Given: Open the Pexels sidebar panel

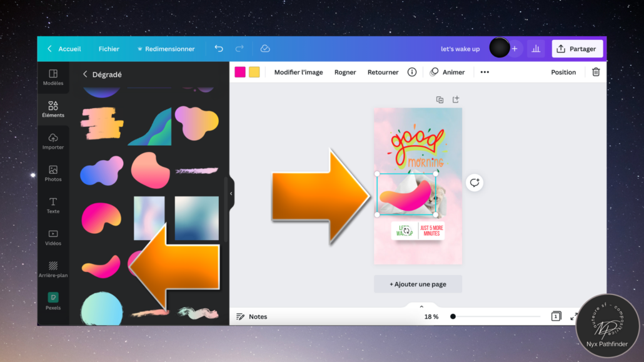Looking at the screenshot, I should (53, 301).
